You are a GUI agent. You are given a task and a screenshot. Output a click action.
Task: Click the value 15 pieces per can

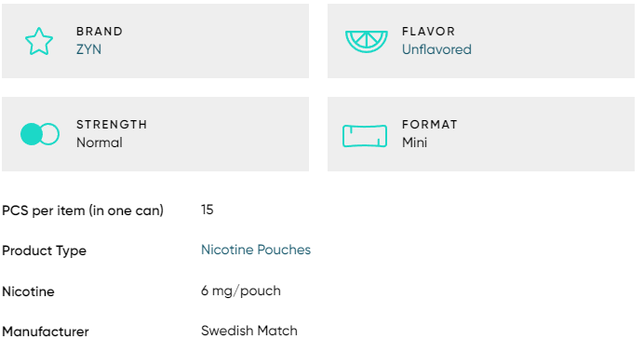coord(208,210)
